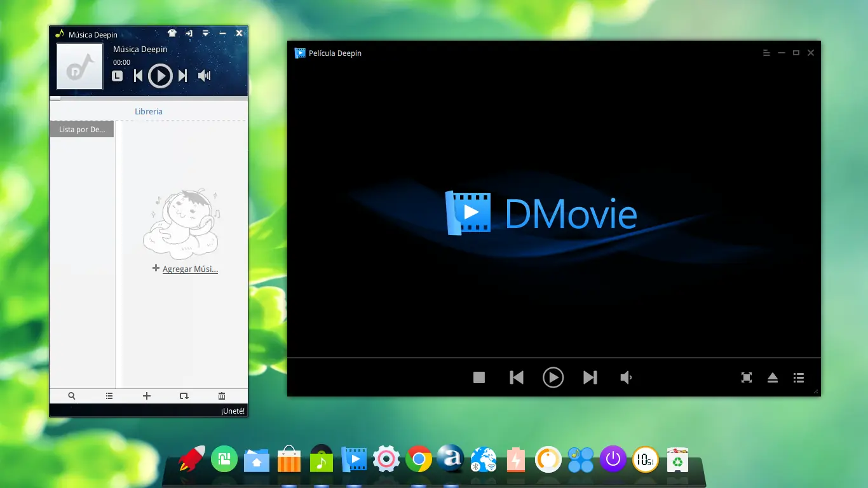Click the song progress slider in Música Deepin

[x=149, y=98]
